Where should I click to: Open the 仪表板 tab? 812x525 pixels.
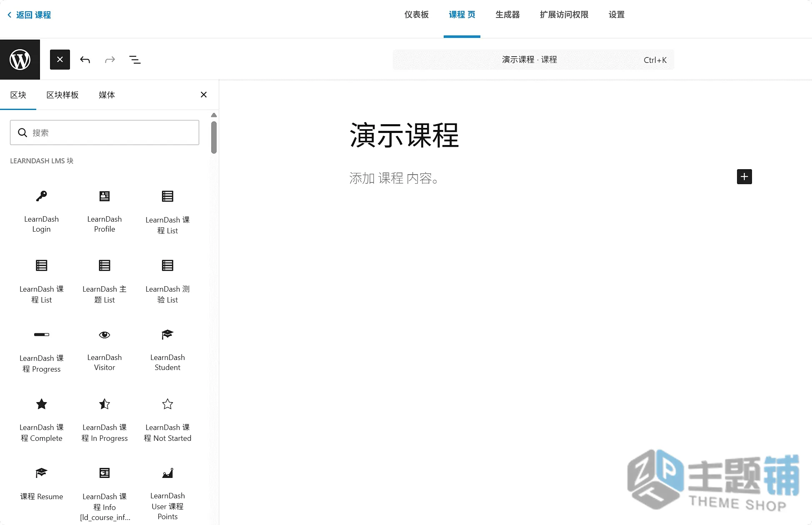point(416,15)
